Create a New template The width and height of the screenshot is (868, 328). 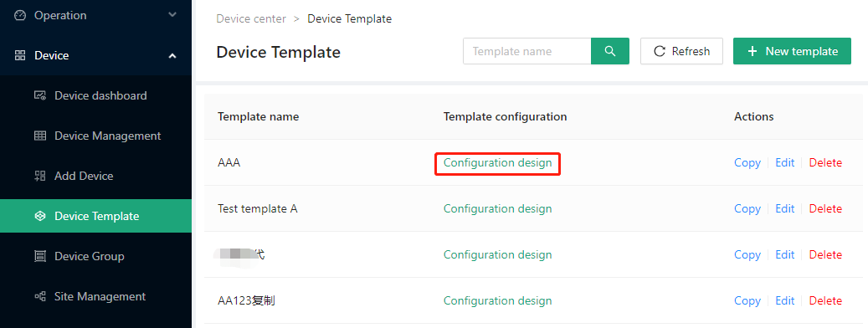point(792,51)
